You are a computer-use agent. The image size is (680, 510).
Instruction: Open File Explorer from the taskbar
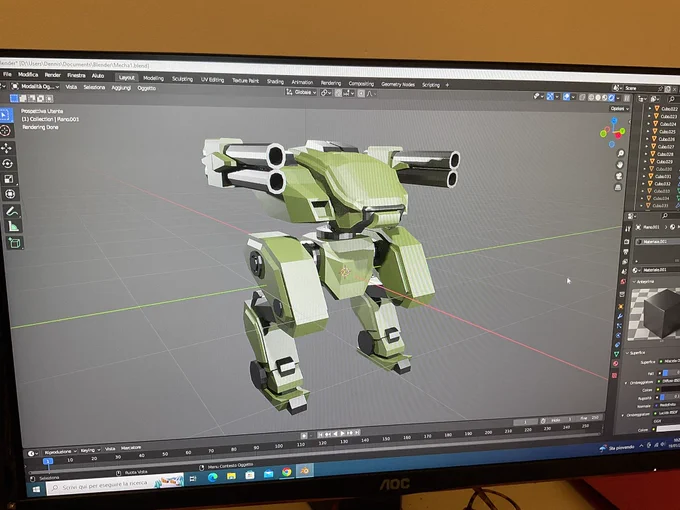click(x=231, y=476)
